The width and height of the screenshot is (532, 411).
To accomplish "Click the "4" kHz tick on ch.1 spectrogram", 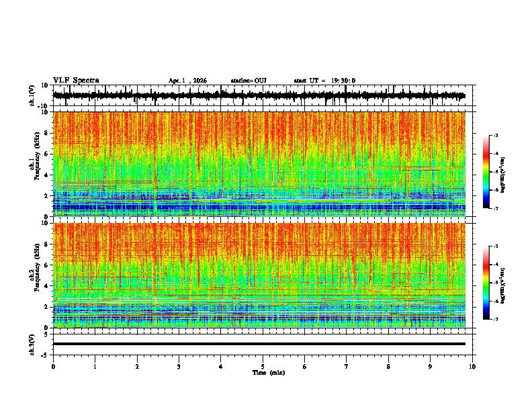I will (46, 175).
